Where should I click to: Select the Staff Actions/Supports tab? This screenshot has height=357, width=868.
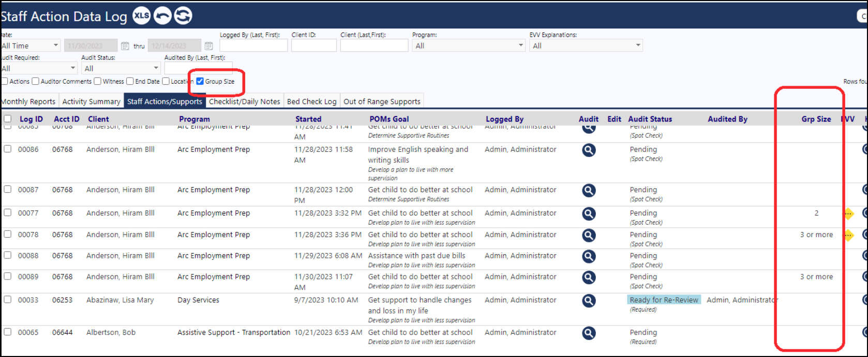point(164,102)
